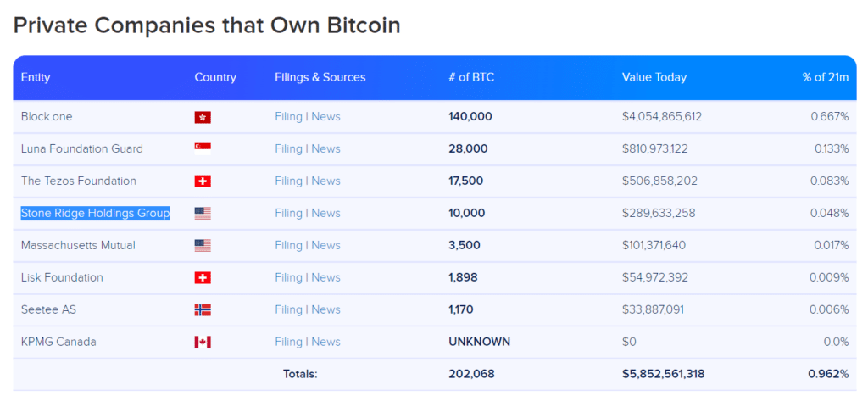
Task: Click the Norway flag beside Seetee AS
Action: 203,309
